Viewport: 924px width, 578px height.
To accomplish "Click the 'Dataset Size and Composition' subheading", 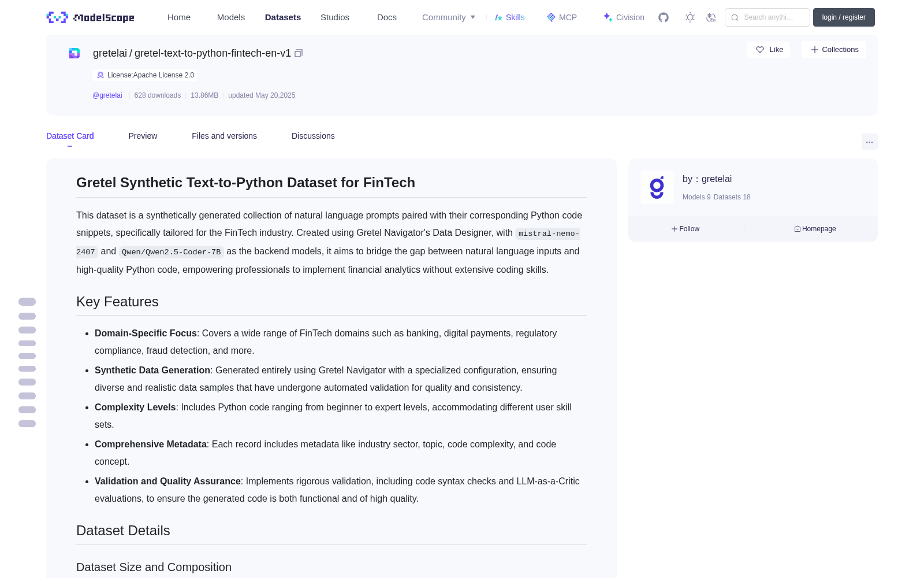I will (x=154, y=567).
